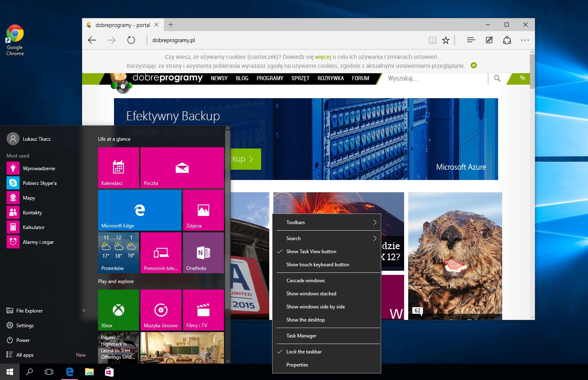This screenshot has height=380, width=588.
Task: Open PROGRAMY section of the site
Action: click(x=270, y=78)
